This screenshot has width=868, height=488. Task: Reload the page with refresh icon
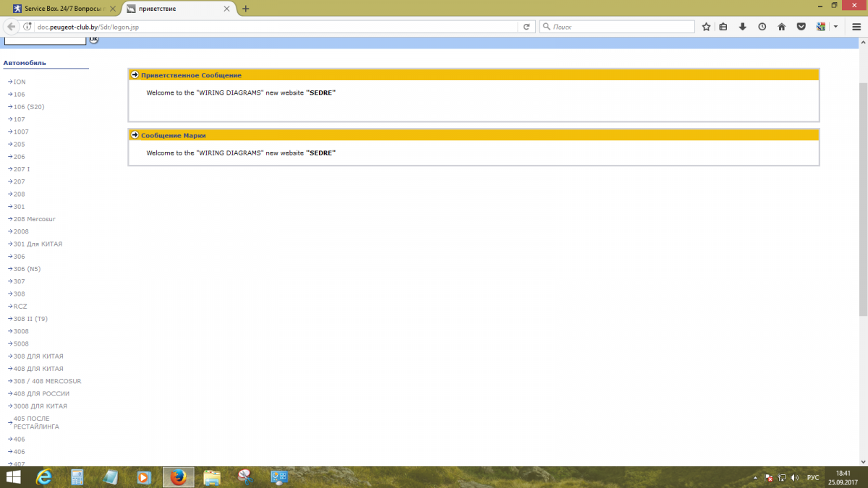point(528,27)
